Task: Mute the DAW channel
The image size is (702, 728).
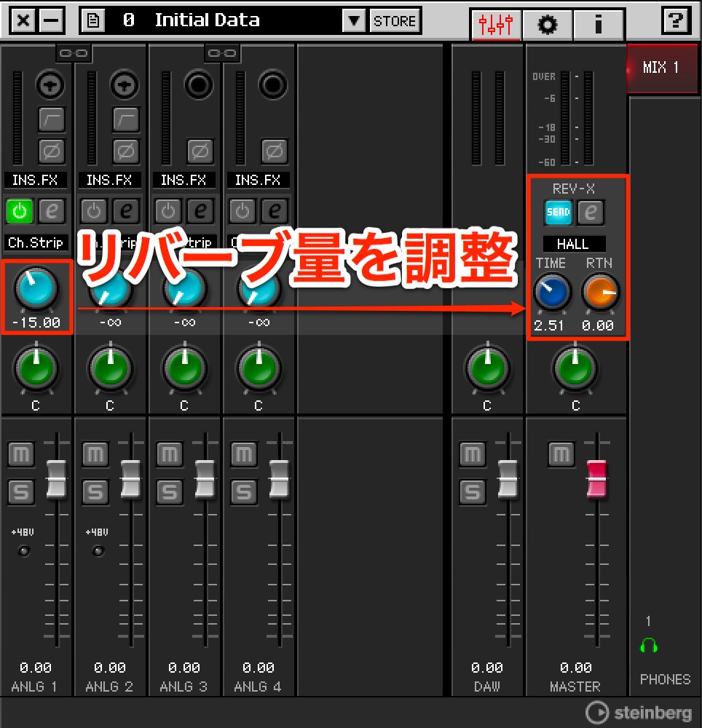Action: tap(473, 454)
